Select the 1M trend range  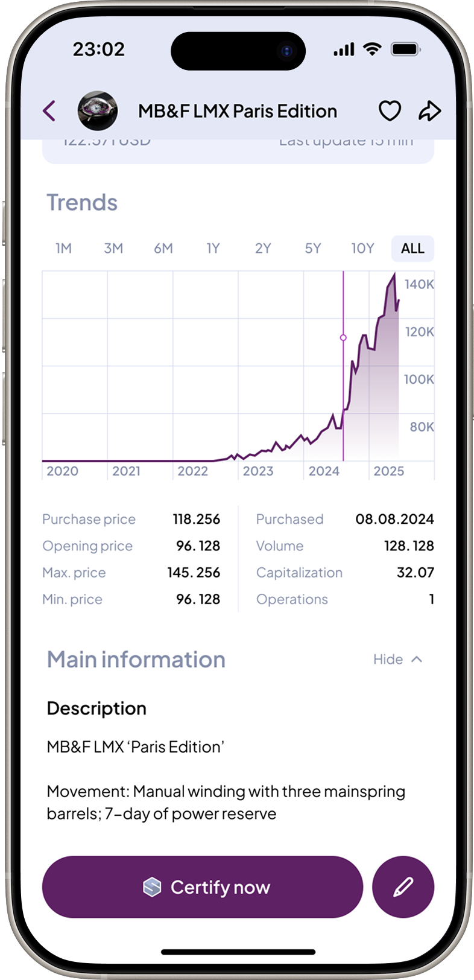tap(63, 249)
